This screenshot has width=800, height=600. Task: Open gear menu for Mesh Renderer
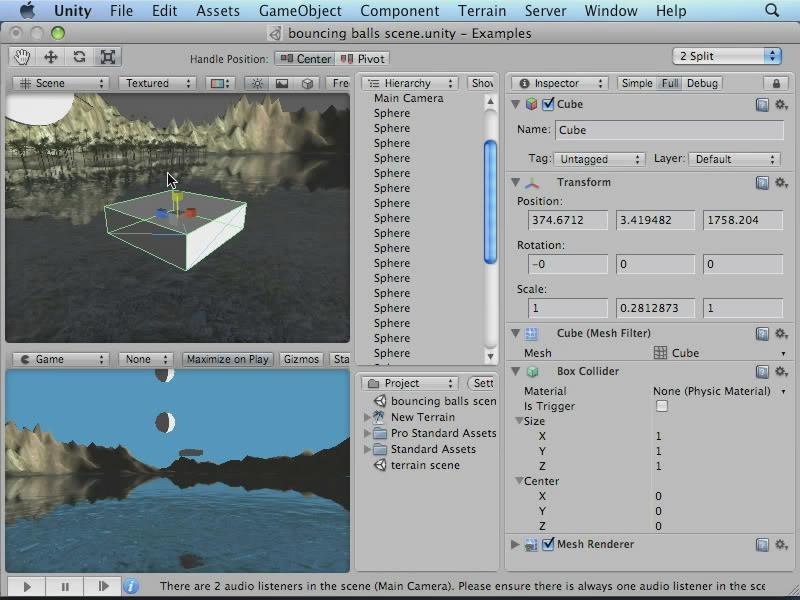[x=781, y=544]
